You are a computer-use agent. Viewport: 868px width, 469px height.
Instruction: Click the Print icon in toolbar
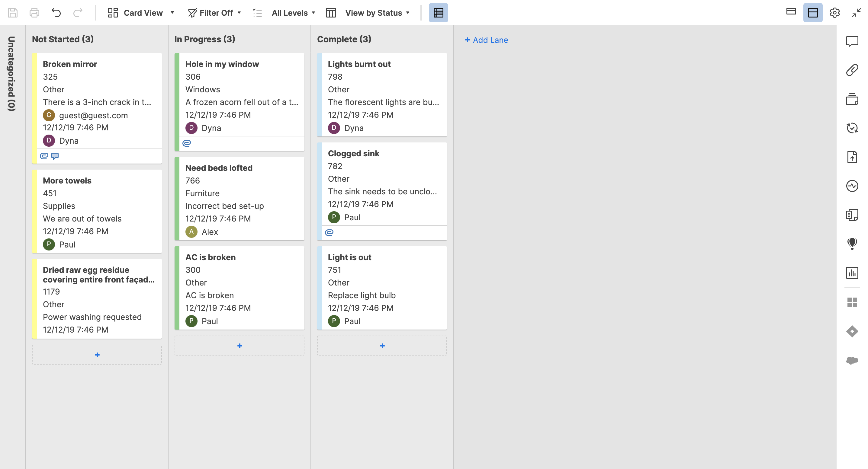[34, 13]
